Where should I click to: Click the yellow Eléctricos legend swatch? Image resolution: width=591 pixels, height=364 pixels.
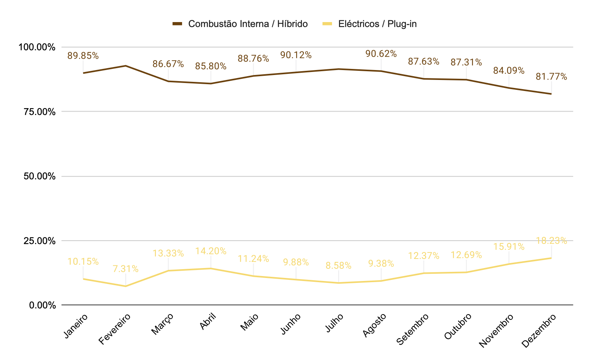(327, 24)
